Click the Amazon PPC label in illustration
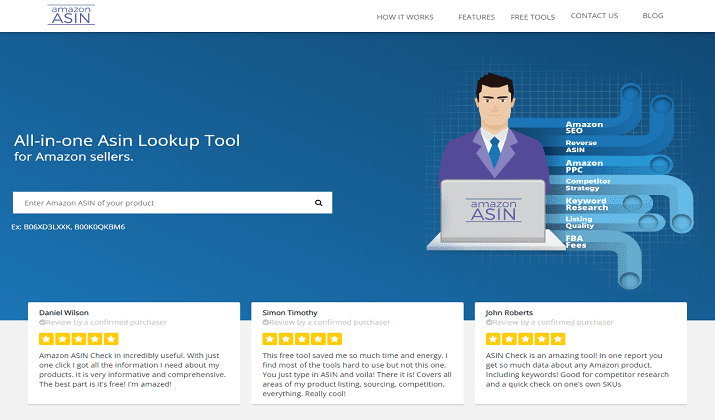The width and height of the screenshot is (715, 420). (x=584, y=166)
